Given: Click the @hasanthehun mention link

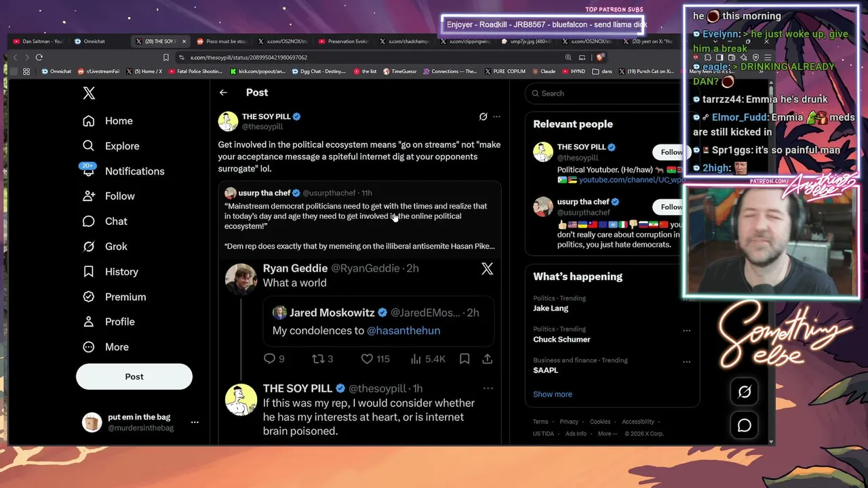Looking at the screenshot, I should [403, 331].
